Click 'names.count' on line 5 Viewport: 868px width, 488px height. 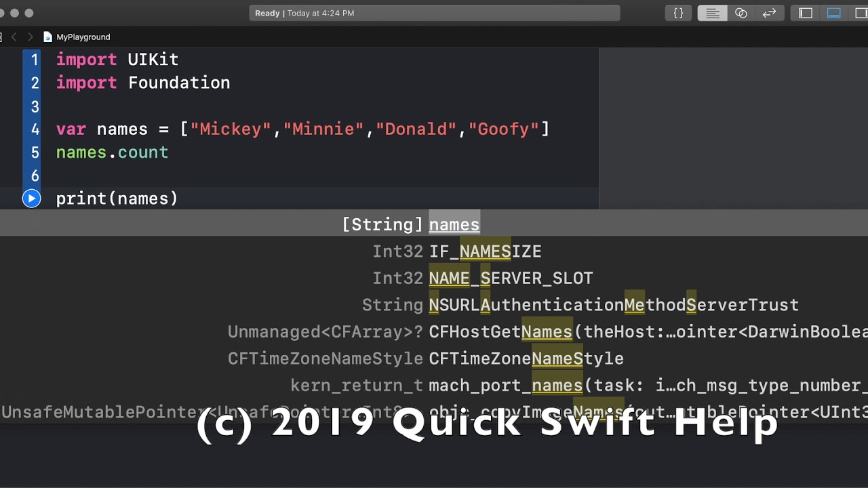click(x=112, y=152)
